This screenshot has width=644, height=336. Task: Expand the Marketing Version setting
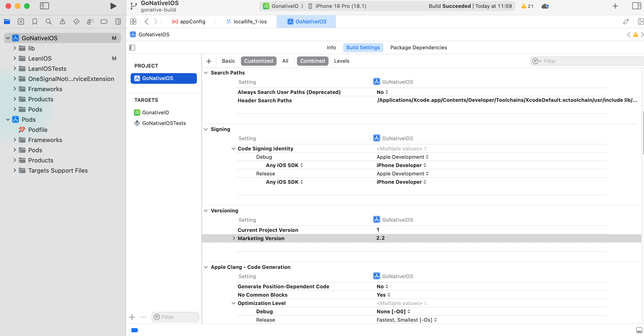pyautogui.click(x=234, y=239)
